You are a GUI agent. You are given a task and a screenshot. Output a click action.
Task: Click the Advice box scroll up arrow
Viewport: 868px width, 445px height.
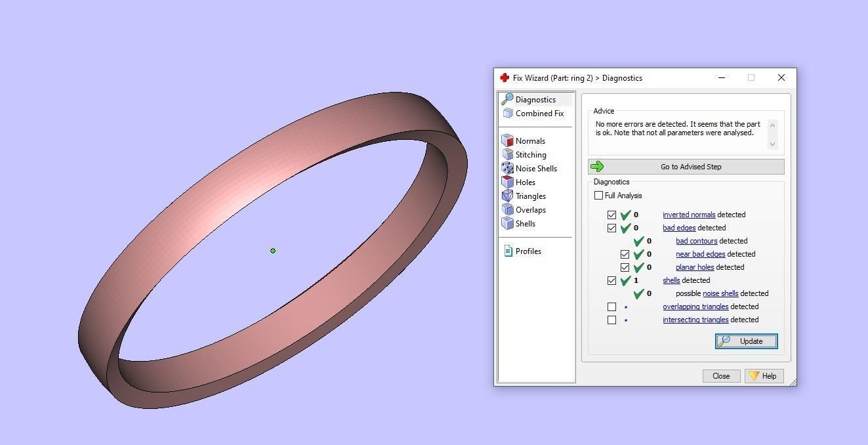(x=772, y=125)
